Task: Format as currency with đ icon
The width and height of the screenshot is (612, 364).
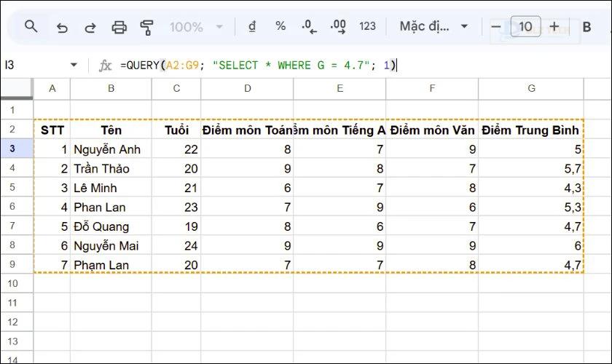Action: click(x=252, y=26)
